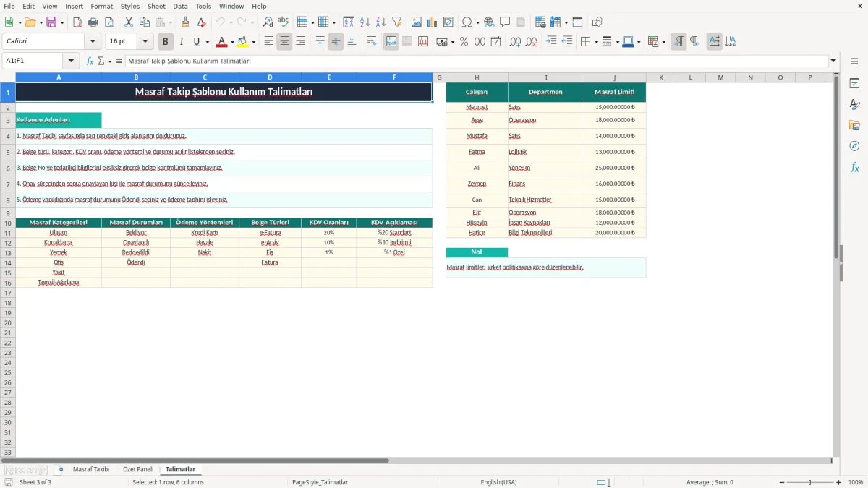Open the Data menu
This screenshot has width=868, height=488.
(x=180, y=6)
